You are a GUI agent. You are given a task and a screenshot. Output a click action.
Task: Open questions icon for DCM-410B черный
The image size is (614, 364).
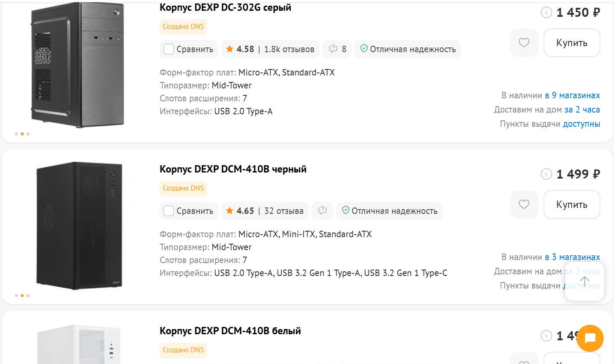(322, 211)
